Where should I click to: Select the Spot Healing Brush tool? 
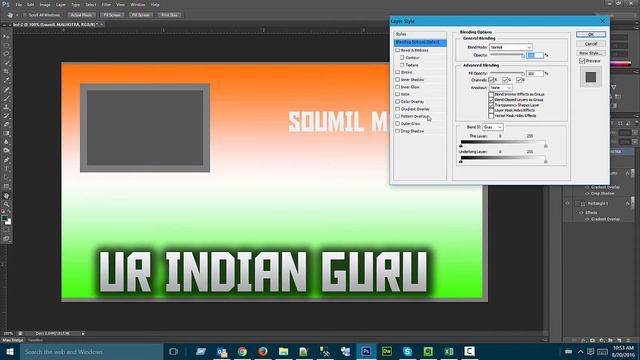(x=6, y=89)
